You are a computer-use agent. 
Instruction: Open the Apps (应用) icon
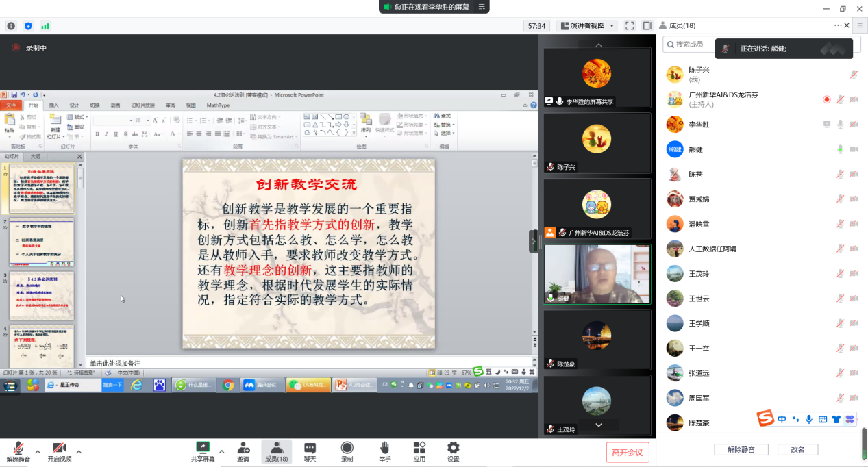point(419,451)
